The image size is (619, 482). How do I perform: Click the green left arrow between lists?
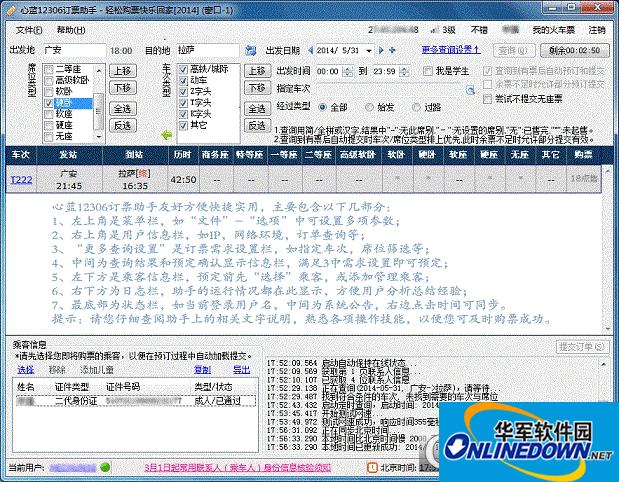click(x=167, y=135)
